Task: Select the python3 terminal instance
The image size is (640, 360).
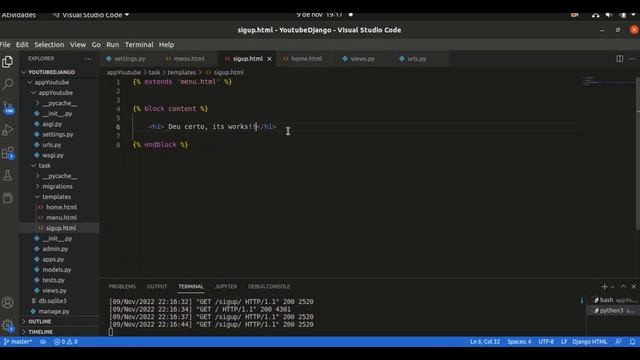Action: click(613, 311)
